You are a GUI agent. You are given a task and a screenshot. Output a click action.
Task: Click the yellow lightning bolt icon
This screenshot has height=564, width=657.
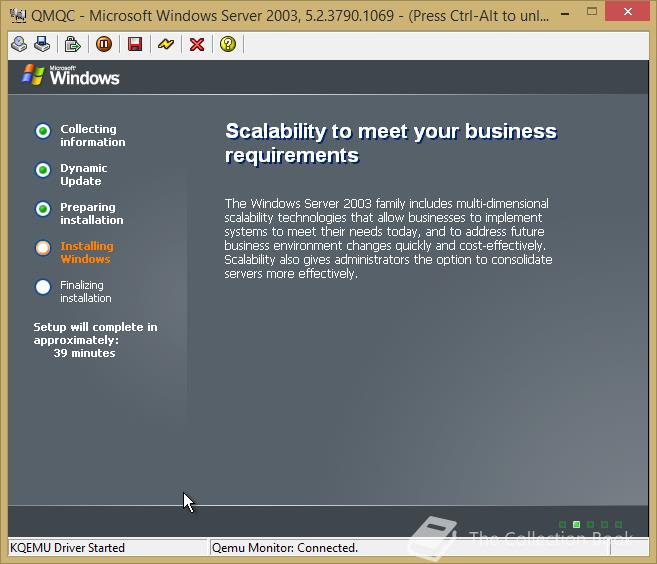pos(166,44)
